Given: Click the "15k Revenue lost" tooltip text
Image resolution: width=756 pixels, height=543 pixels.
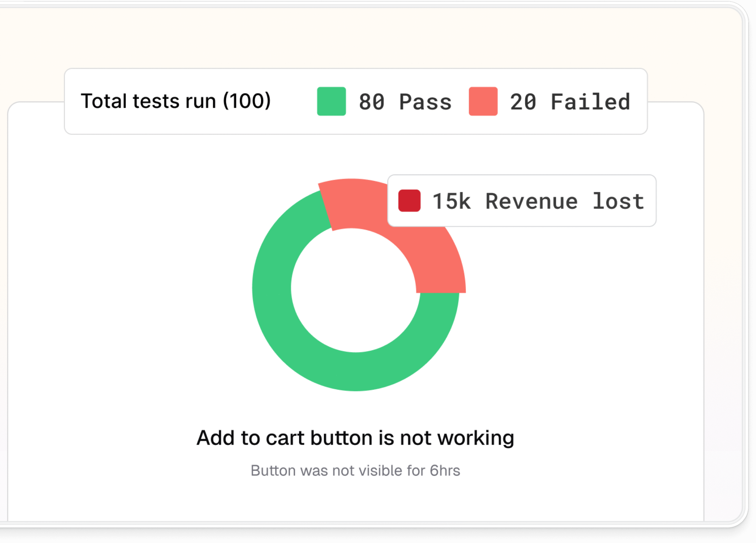Looking at the screenshot, I should (538, 201).
